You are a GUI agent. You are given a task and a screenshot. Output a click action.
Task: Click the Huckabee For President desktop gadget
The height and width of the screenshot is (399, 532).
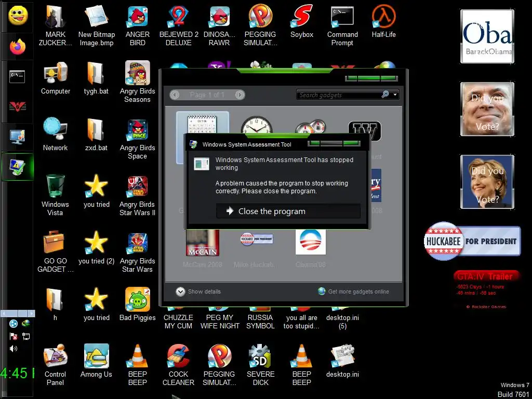tap(472, 241)
